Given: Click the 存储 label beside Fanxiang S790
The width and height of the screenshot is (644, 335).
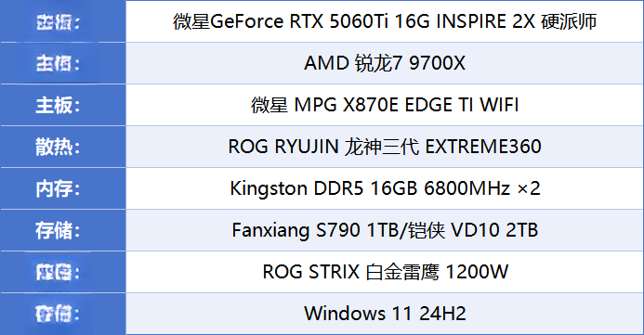Looking at the screenshot, I should pos(58,230).
